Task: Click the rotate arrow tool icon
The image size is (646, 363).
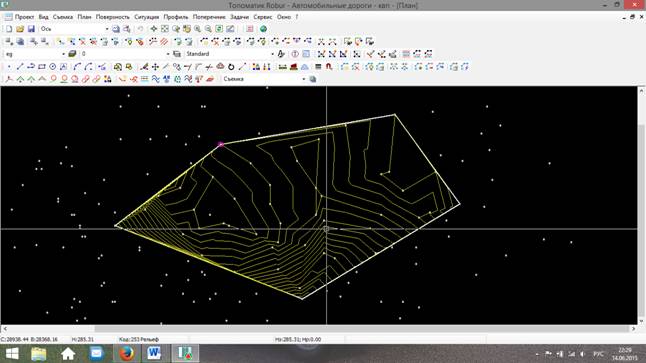Action: [x=231, y=66]
